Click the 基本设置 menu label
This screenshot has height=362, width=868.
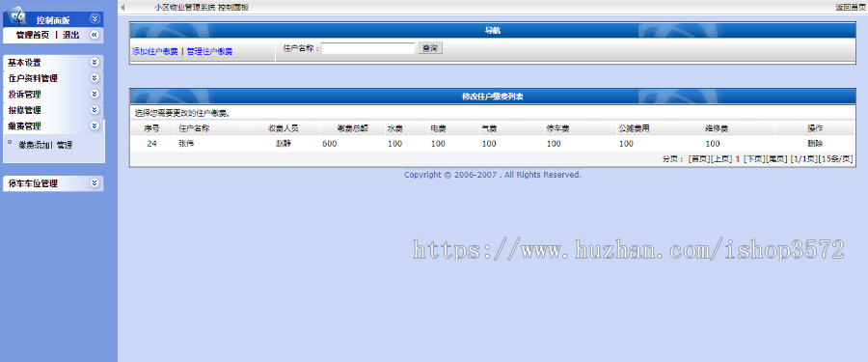24,63
